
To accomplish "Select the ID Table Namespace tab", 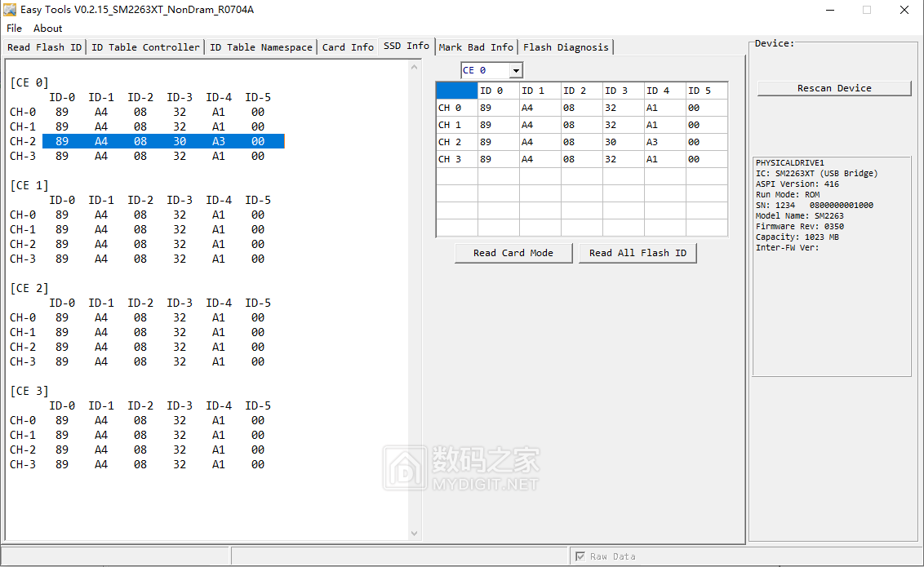I will 260,47.
